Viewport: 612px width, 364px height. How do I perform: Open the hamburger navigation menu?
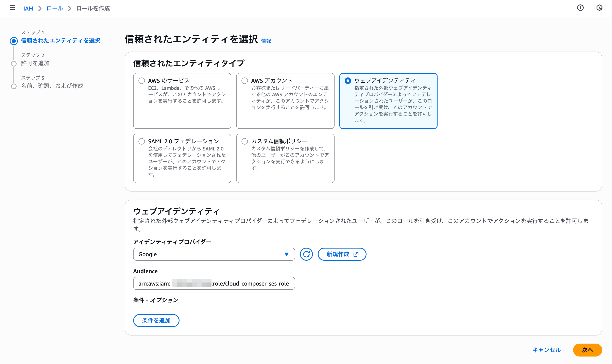tap(12, 8)
